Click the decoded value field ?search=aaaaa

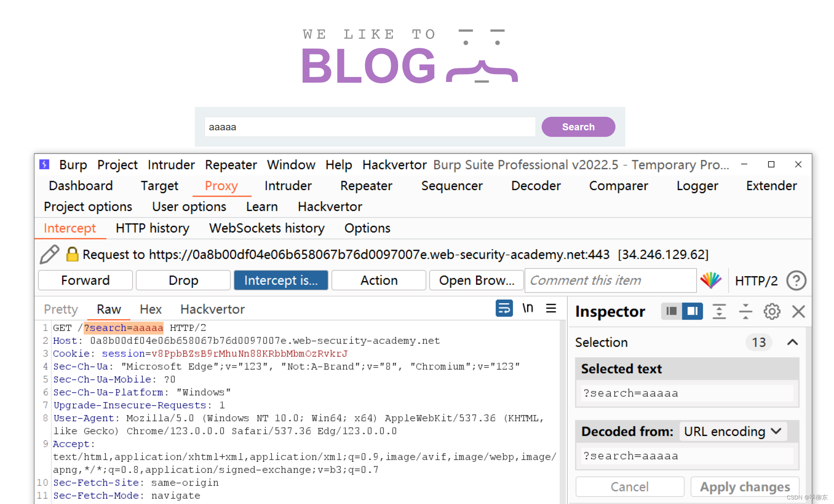(x=687, y=456)
